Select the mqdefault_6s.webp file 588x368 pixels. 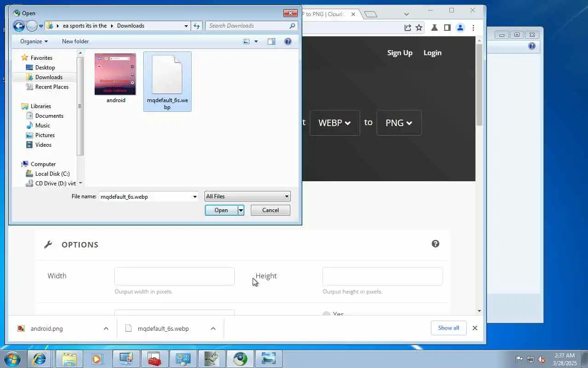point(167,82)
